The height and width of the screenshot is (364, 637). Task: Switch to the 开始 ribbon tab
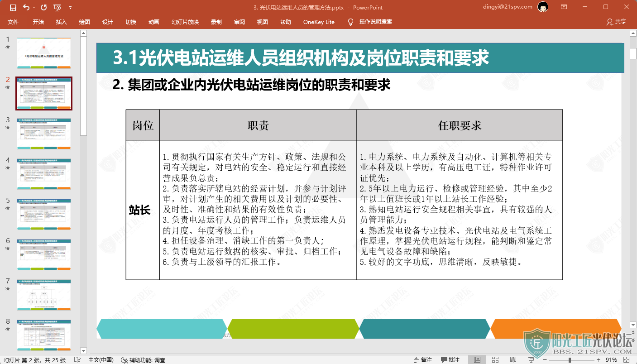tap(38, 22)
